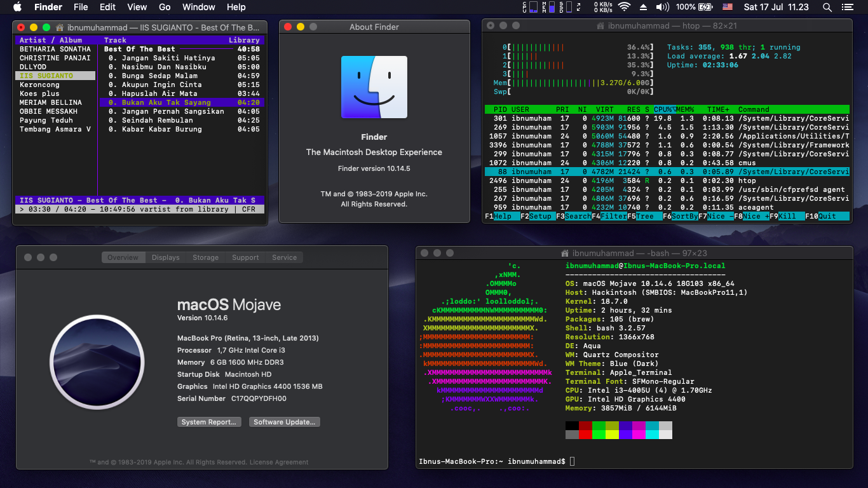Open Notification Center
This screenshot has width=868, height=488.
848,8
